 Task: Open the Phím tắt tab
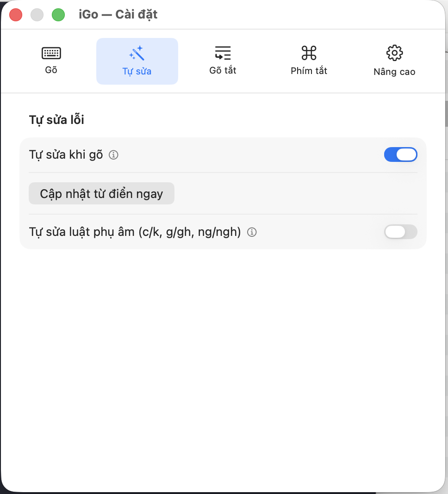[309, 61]
